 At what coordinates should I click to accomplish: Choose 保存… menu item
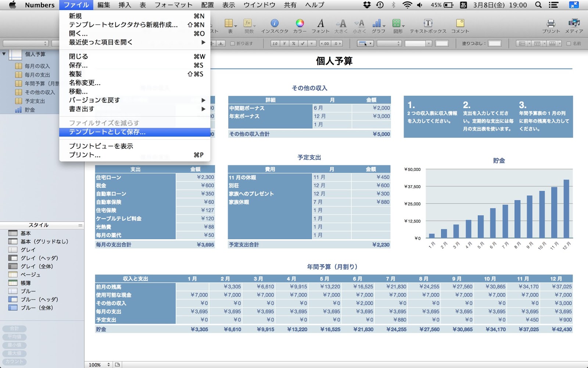135,65
